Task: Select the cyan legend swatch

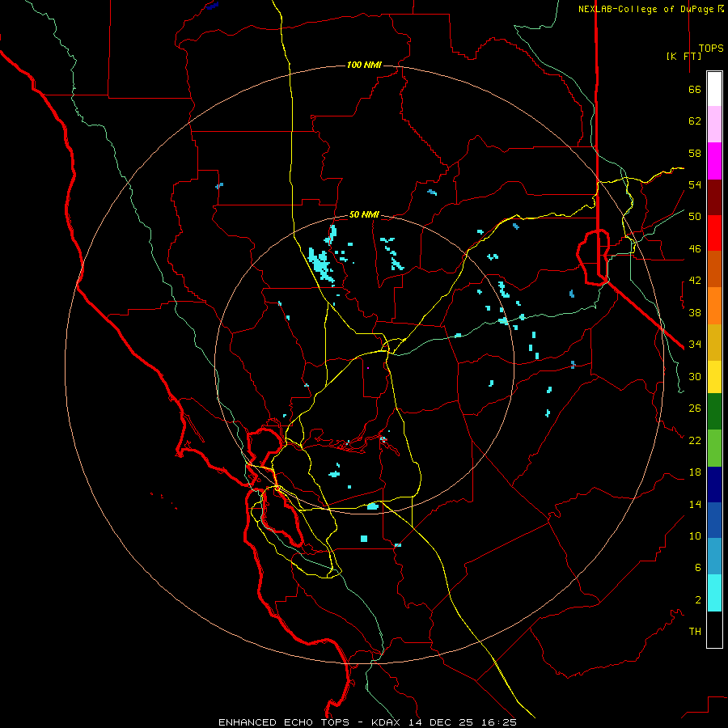Action: coord(714,593)
